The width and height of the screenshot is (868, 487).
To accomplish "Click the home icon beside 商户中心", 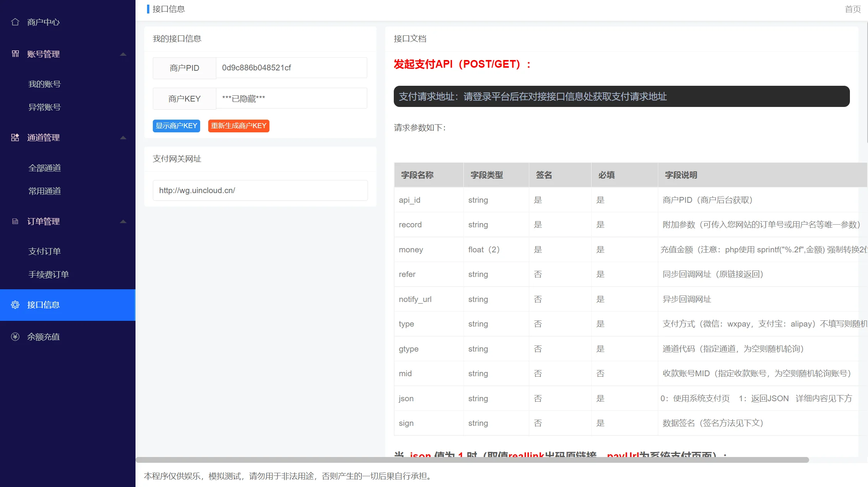I will [x=15, y=22].
